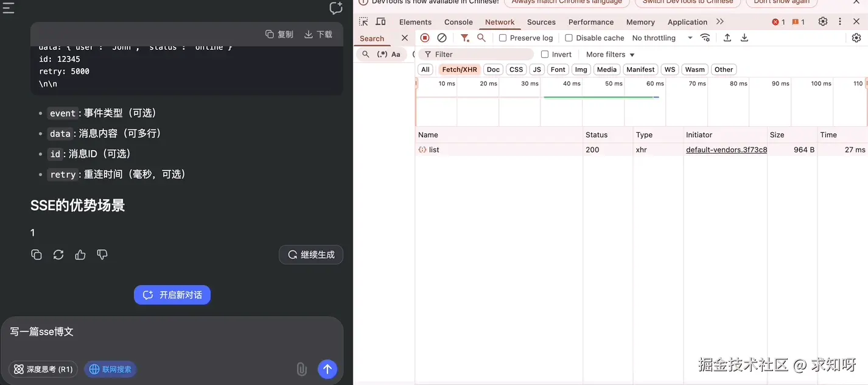Select the All request type filter
The width and height of the screenshot is (868, 385).
click(x=425, y=69)
